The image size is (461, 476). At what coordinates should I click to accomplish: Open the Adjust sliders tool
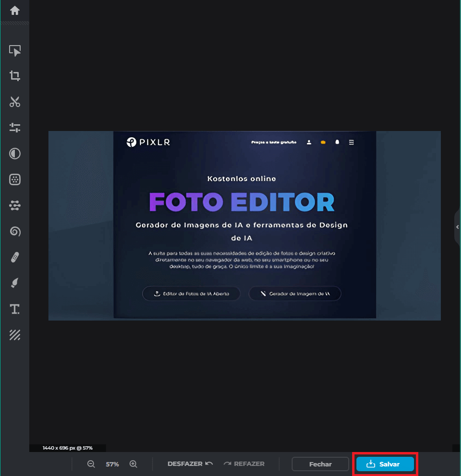point(14,128)
